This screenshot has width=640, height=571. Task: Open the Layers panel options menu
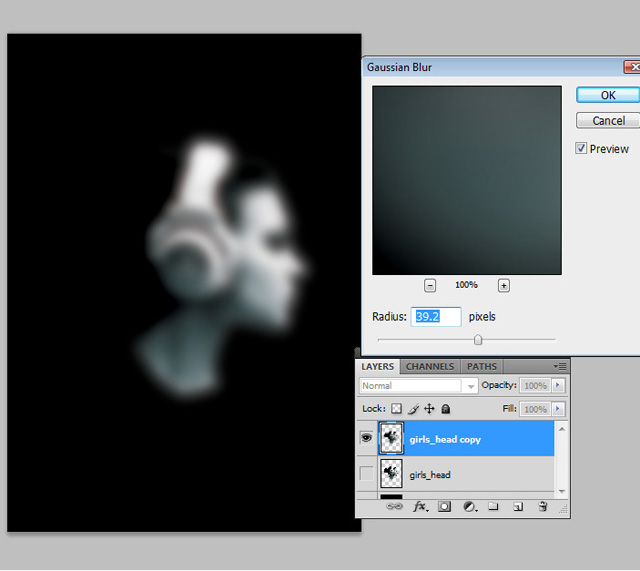561,367
